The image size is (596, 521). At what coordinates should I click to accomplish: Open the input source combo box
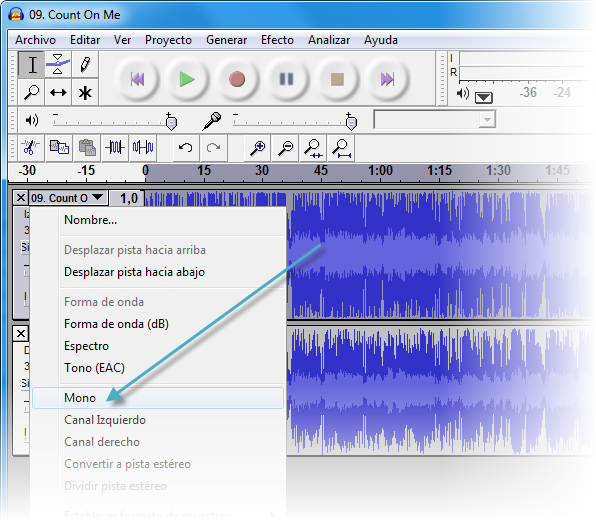[x=435, y=120]
